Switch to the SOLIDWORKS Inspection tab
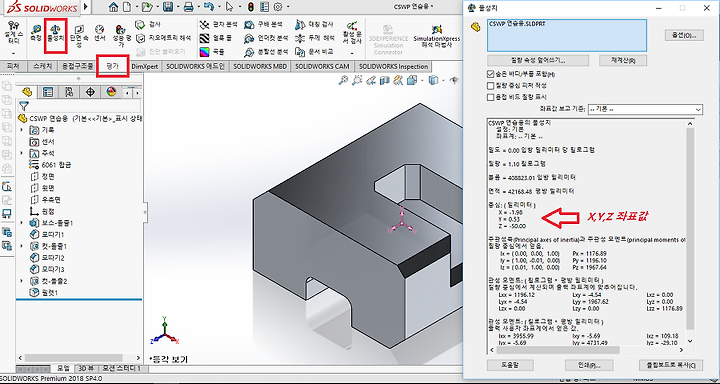 [x=394, y=67]
